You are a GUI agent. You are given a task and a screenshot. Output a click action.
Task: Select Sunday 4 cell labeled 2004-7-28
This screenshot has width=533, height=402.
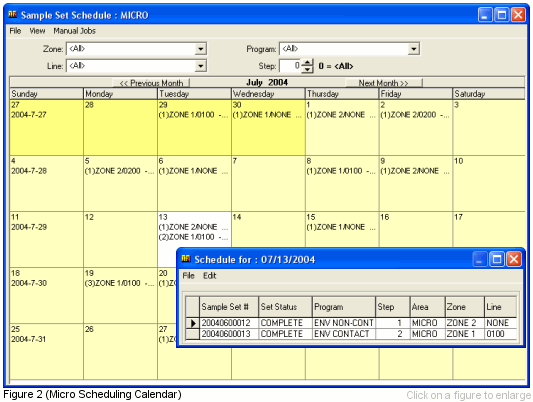point(46,183)
